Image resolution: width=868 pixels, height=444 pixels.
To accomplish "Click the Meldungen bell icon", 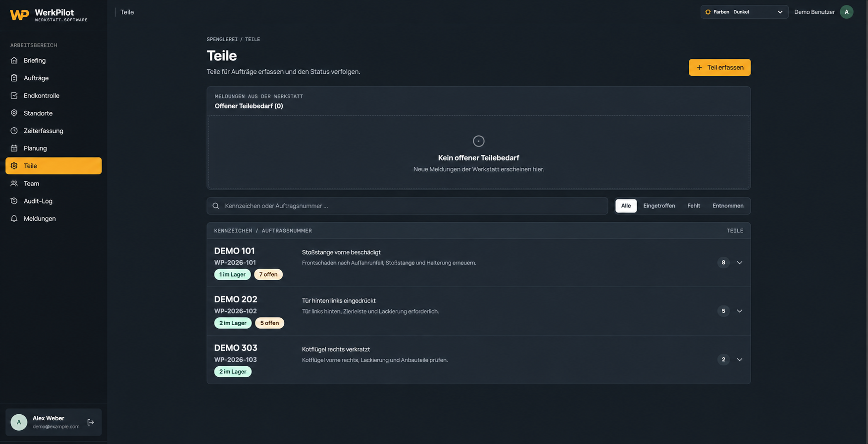I will coord(14,219).
